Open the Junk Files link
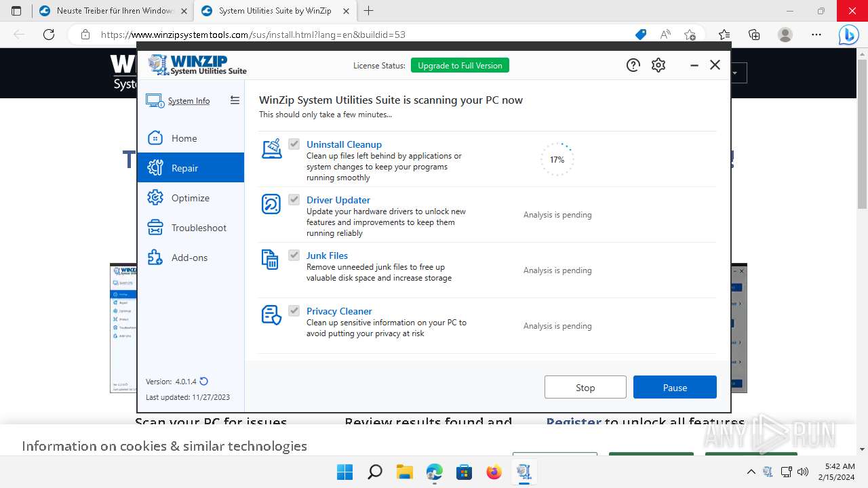Viewport: 868px width, 488px height. [x=327, y=256]
